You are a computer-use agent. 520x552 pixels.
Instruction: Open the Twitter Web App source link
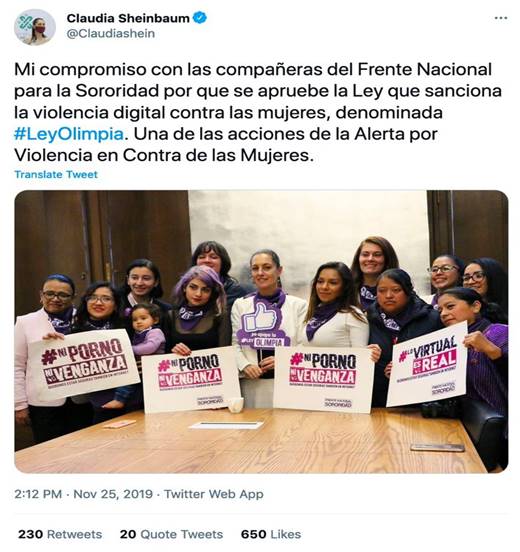click(214, 494)
